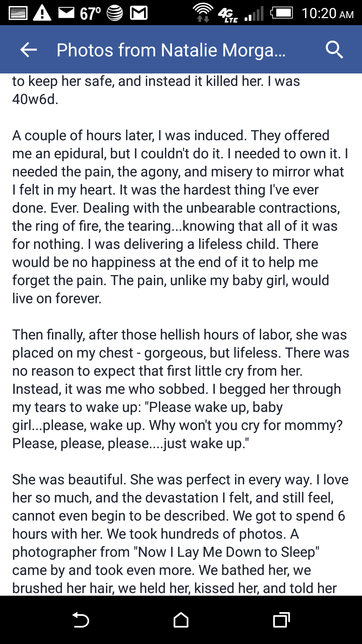Tap the warning triangle notification icon
362x644 pixels.
click(x=42, y=13)
